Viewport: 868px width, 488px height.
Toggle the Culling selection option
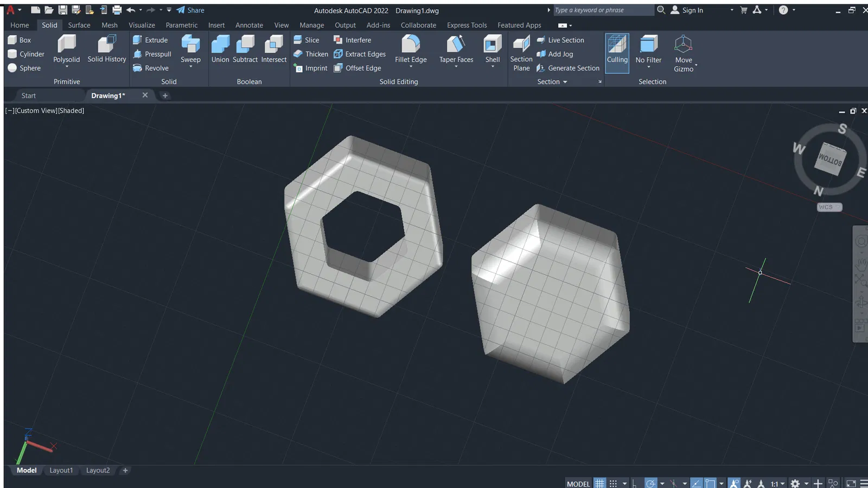(x=617, y=53)
